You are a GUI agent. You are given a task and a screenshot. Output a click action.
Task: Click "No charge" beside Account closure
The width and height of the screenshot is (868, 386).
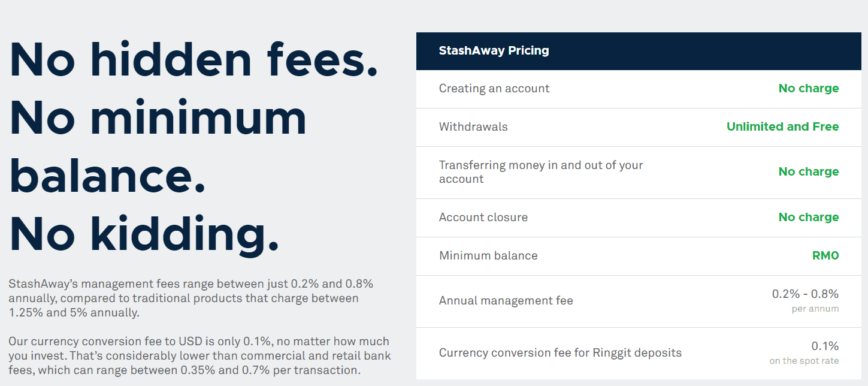[808, 218]
